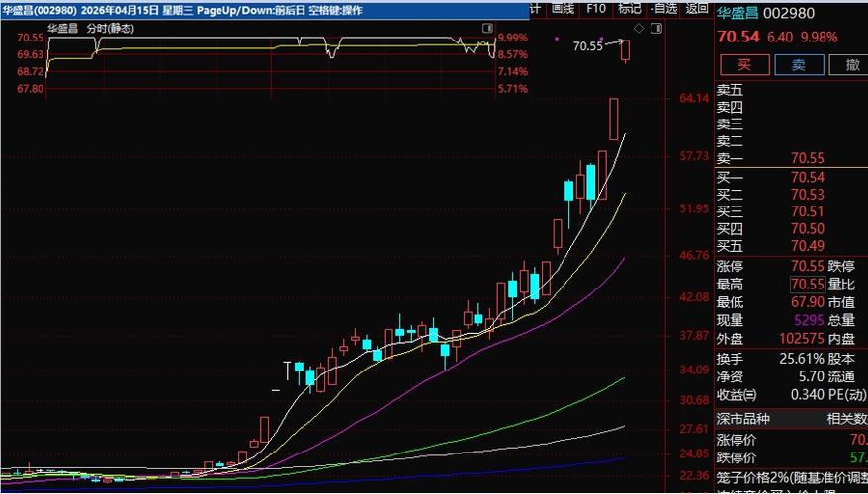Click the 分时(静态) intraday label
The height and width of the screenshot is (494, 868).
click(x=111, y=29)
